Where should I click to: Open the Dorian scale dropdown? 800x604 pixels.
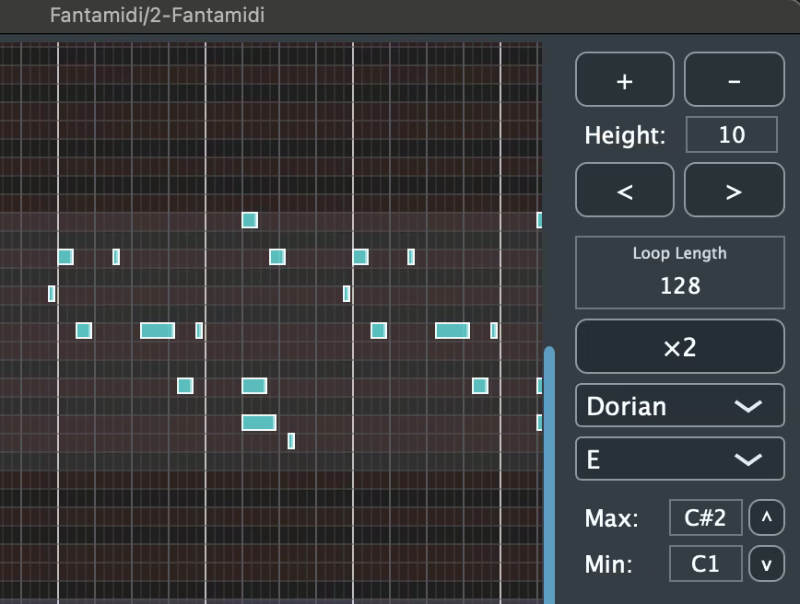point(680,406)
